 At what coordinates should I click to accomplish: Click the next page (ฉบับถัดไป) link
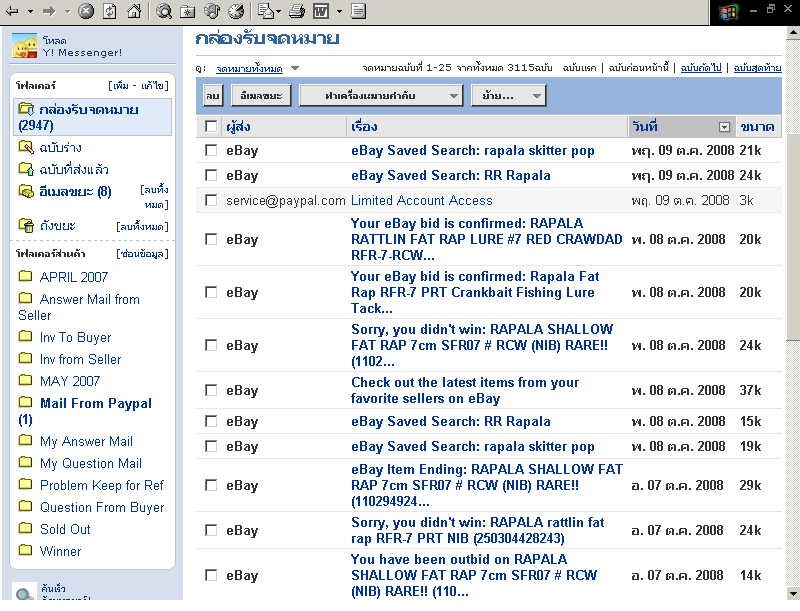(701, 67)
